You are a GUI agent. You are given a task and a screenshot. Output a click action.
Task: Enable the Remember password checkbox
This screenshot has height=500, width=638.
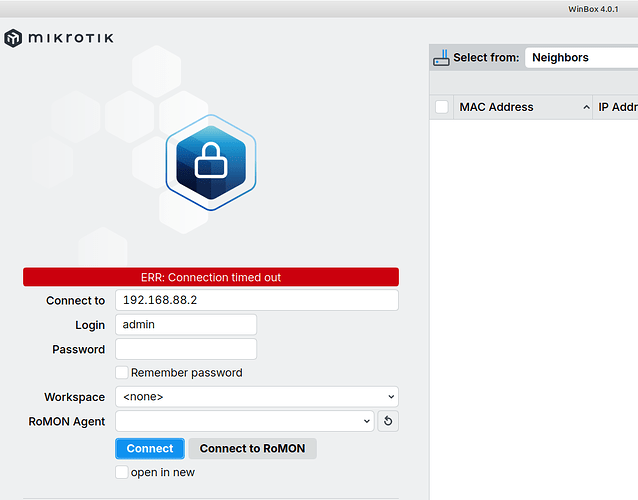122,373
